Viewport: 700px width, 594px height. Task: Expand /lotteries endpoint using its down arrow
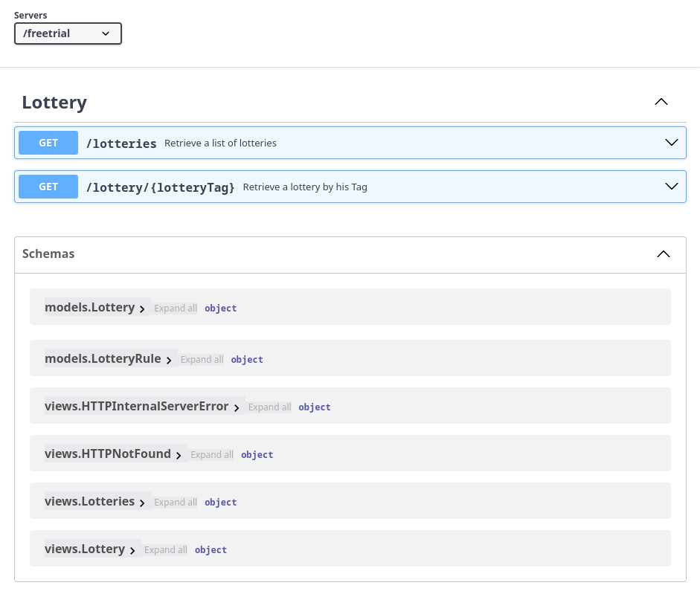coord(672,142)
